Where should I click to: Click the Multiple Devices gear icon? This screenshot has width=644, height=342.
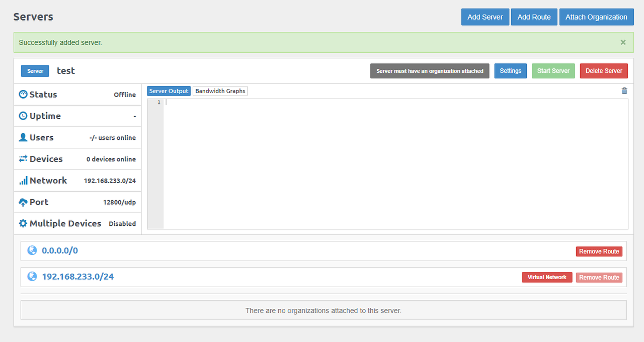(x=23, y=223)
